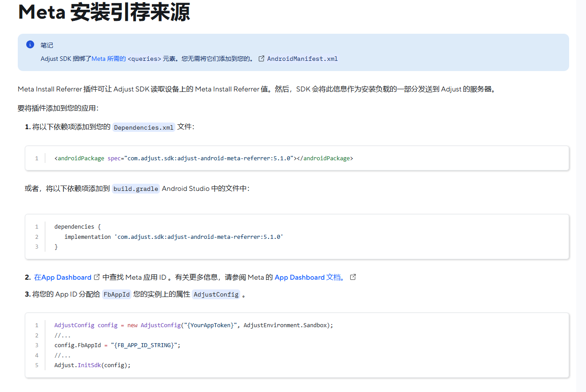Click external link icon after '在App Dashboard'

(x=97, y=277)
